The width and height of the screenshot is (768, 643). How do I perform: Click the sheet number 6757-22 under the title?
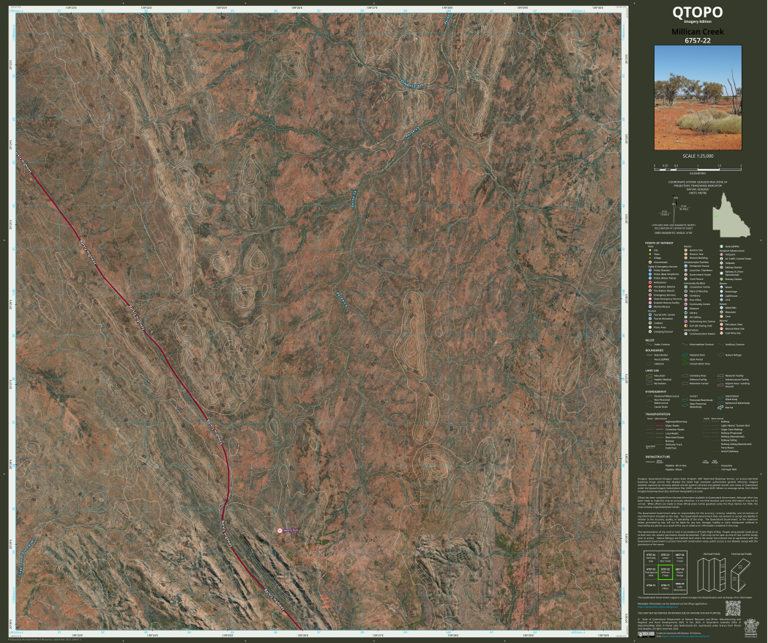pyautogui.click(x=697, y=40)
